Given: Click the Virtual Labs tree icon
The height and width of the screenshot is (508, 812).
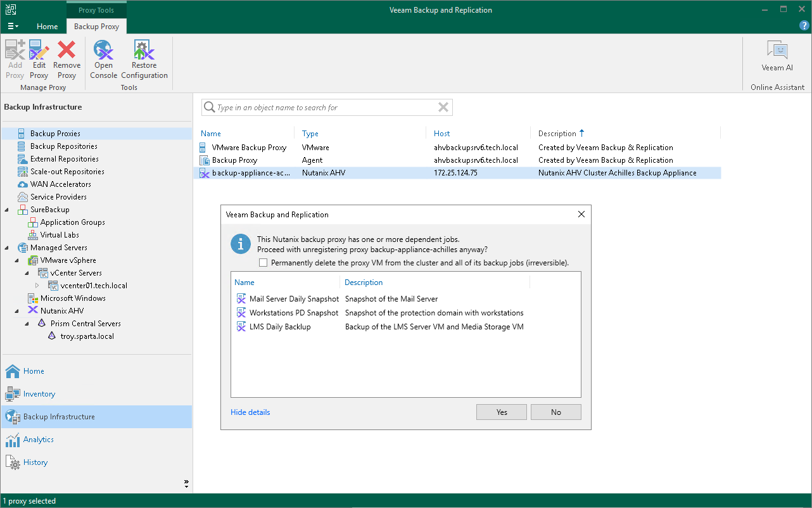Looking at the screenshot, I should (x=33, y=235).
